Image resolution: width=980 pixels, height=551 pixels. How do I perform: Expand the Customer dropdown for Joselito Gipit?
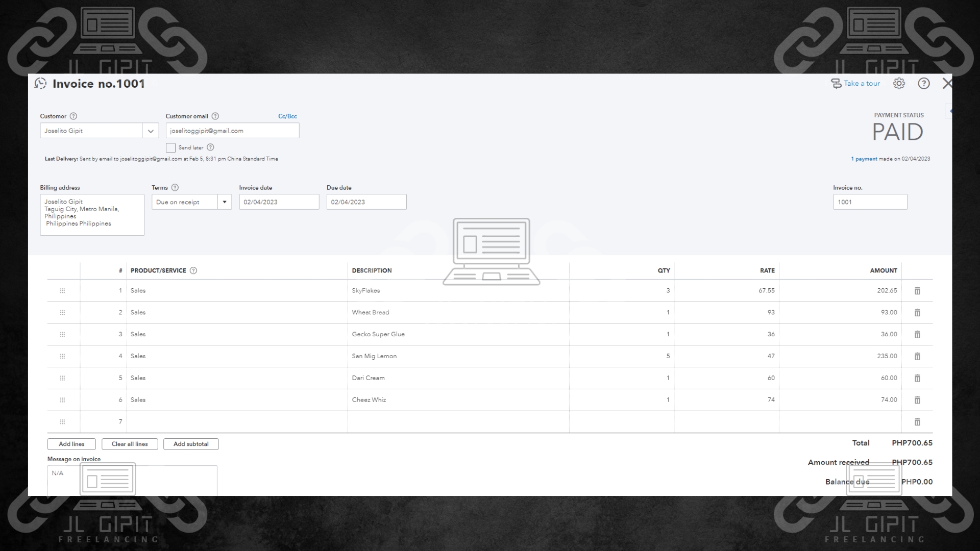(151, 131)
